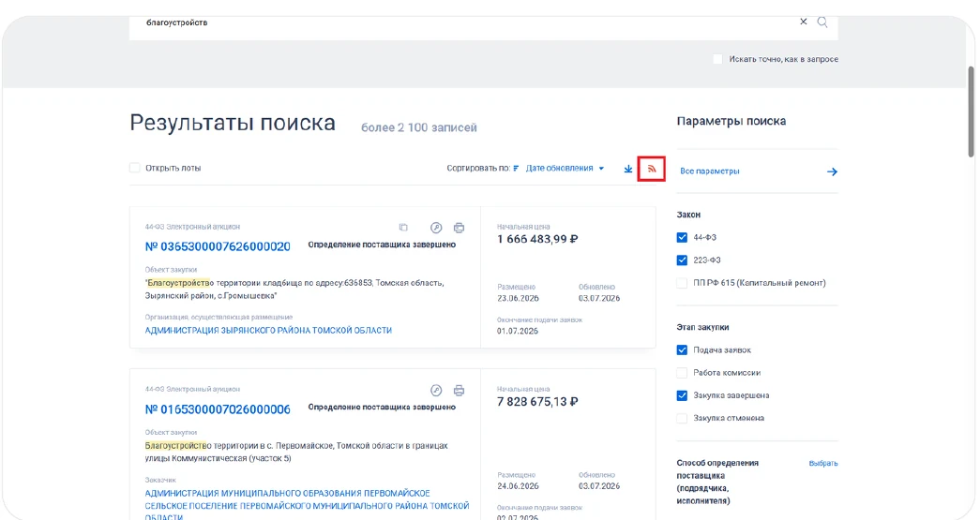Open the Первомайское сельское поселение administration link

coord(307,506)
